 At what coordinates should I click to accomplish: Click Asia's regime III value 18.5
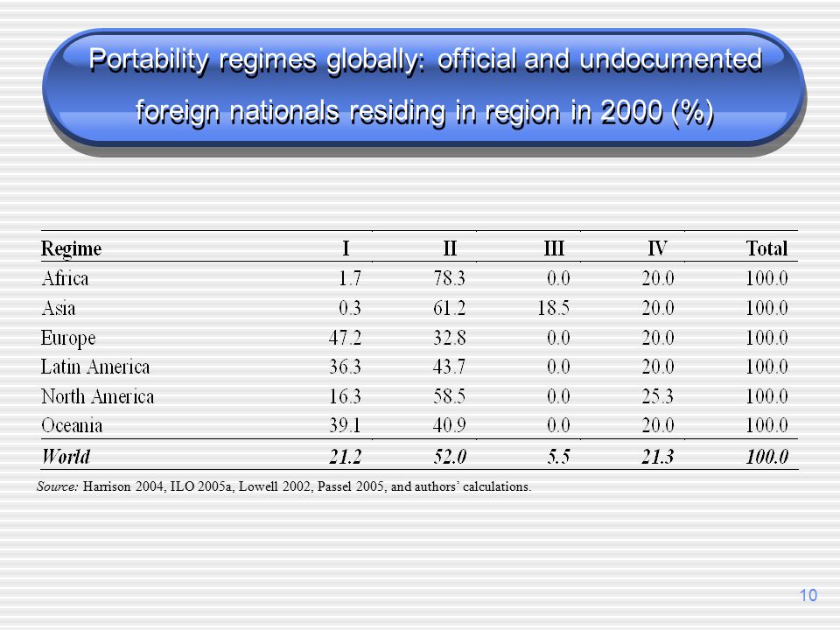pyautogui.click(x=553, y=308)
